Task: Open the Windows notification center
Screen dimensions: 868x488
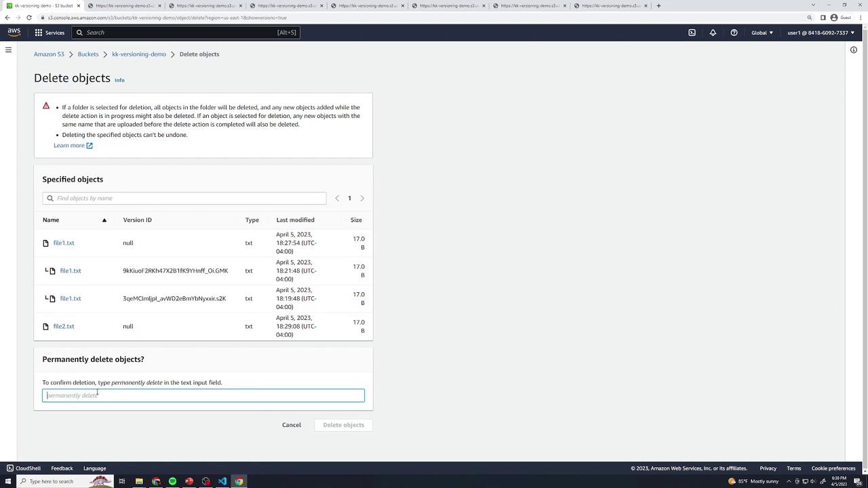Action: 858,481
